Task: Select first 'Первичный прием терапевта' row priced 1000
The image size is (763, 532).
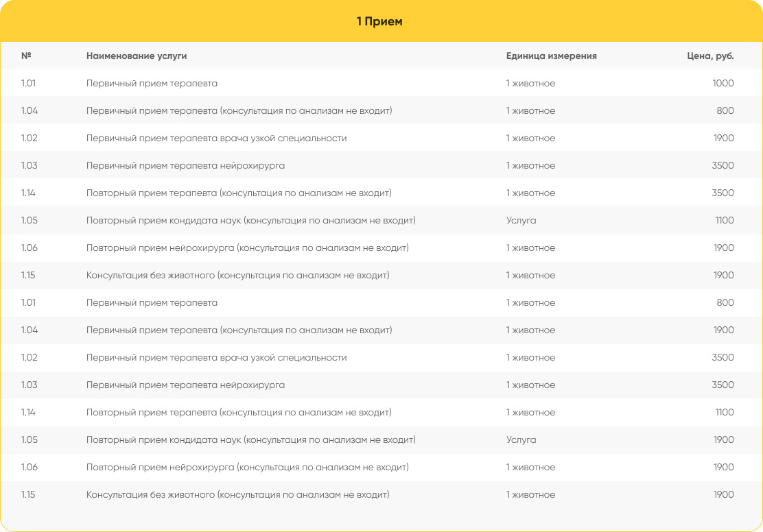Action: 381,83
